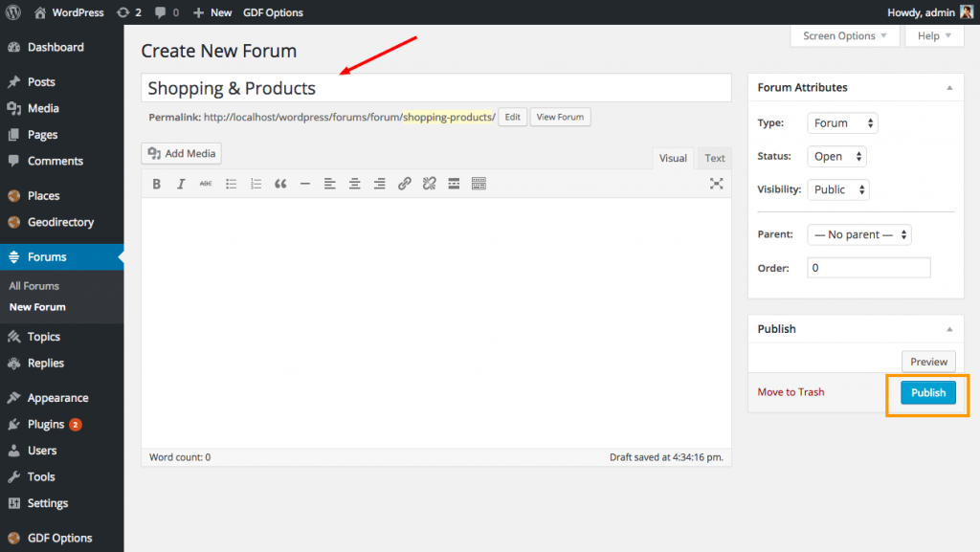The image size is (980, 552).
Task: Open the Parent forum dropdown
Action: 859,234
